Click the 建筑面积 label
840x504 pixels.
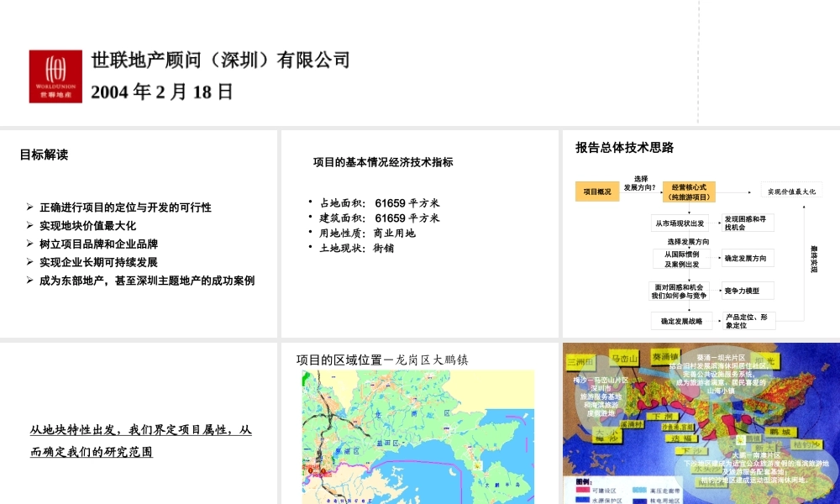[343, 218]
